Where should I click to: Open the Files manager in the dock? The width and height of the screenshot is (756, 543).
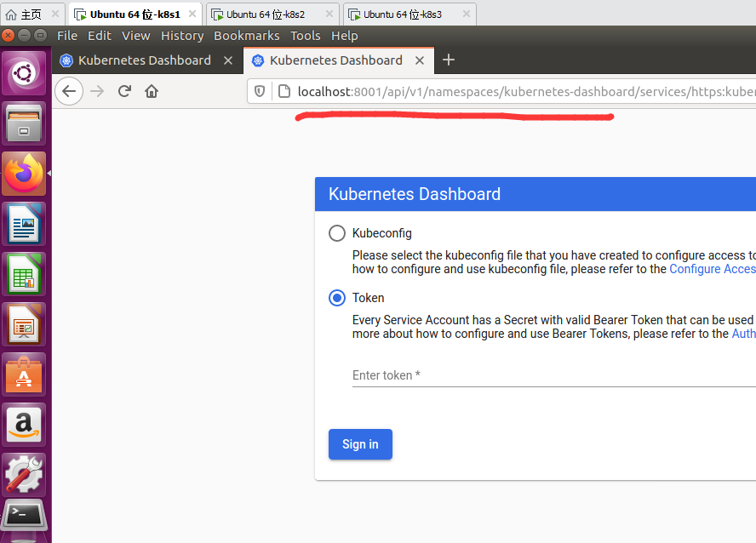(x=24, y=123)
